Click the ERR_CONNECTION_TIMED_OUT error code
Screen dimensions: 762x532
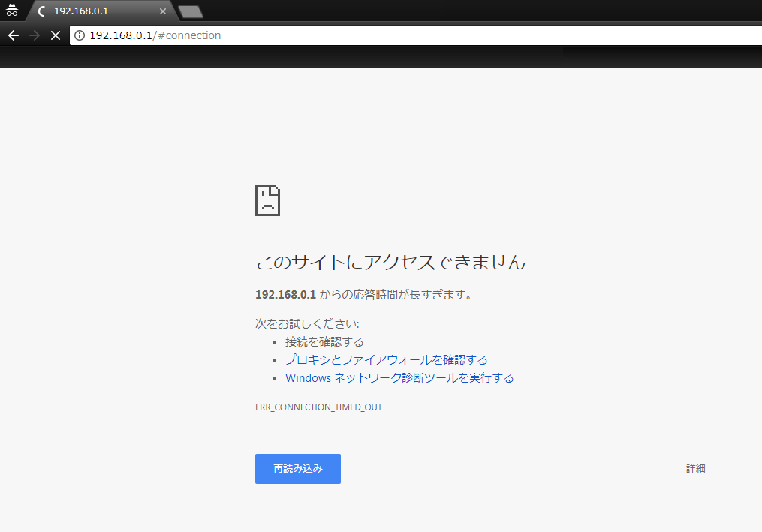click(318, 407)
